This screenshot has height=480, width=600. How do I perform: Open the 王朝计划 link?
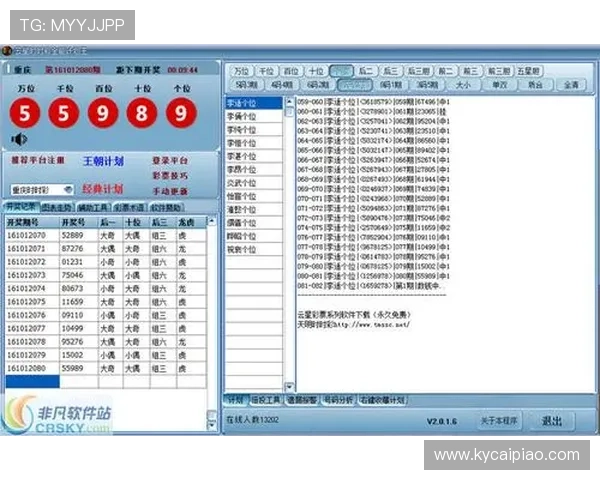[x=103, y=161]
